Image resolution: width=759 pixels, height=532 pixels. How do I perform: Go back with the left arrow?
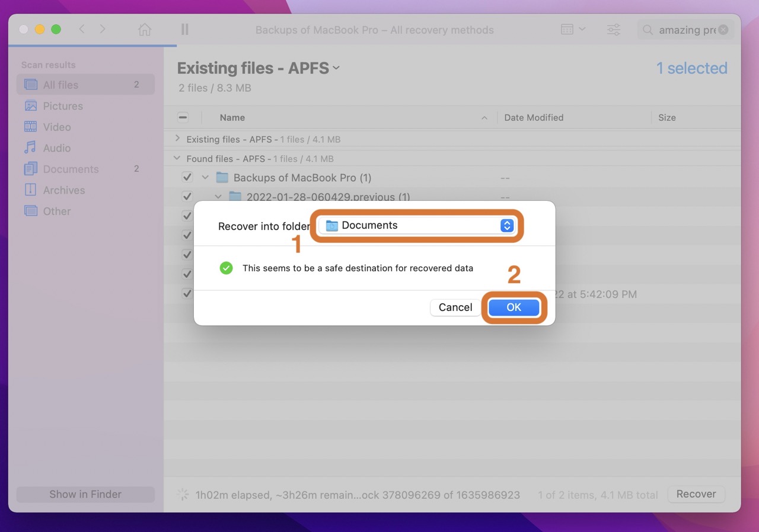[x=82, y=29]
